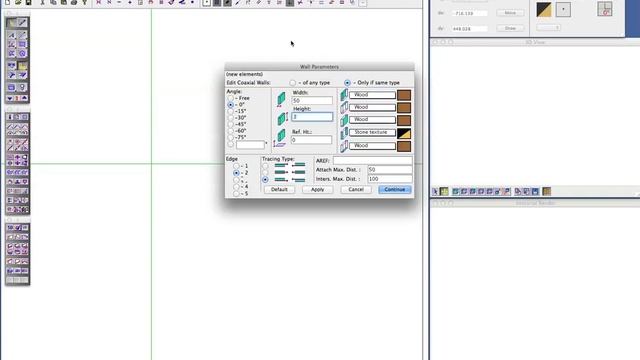
Task: Click the grid-origin icon in top right panel
Action: (604, 9)
